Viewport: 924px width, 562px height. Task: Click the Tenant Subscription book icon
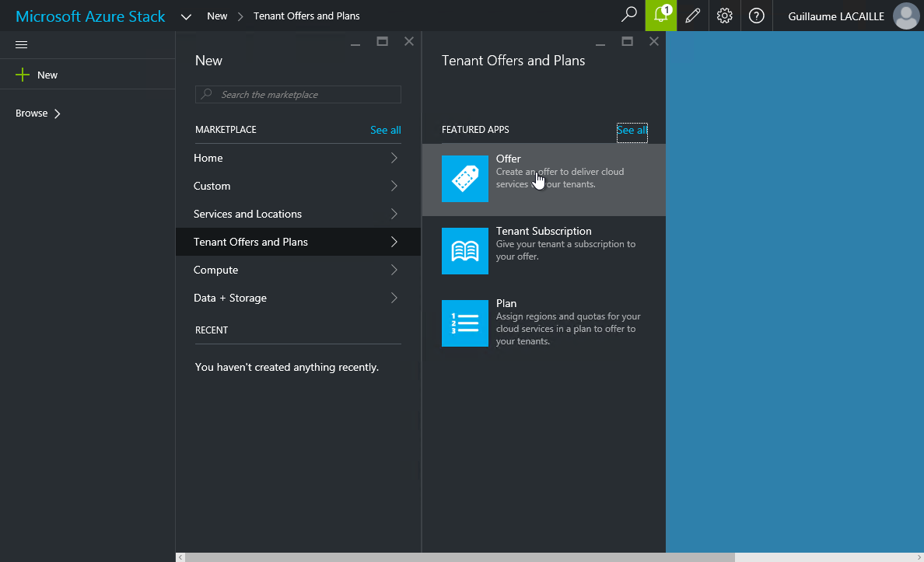(465, 251)
